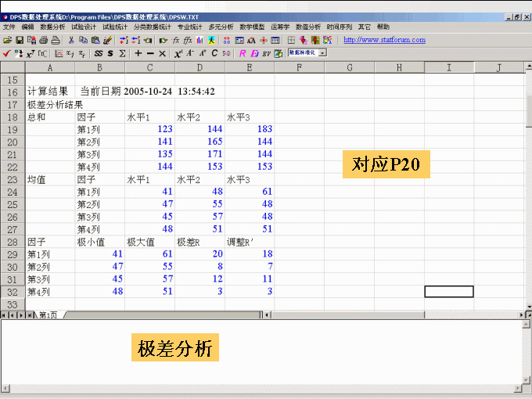Open the www.statforum.com link
This screenshot has width=532, height=399.
[x=384, y=40]
